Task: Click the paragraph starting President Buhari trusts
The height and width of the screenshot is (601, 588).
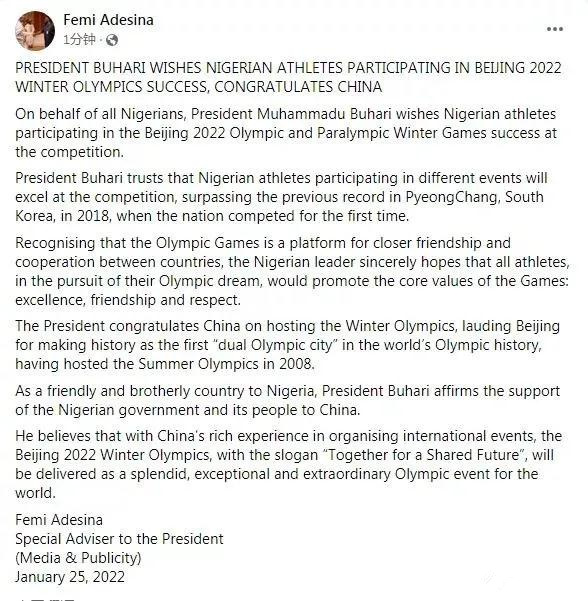Action: click(x=281, y=197)
